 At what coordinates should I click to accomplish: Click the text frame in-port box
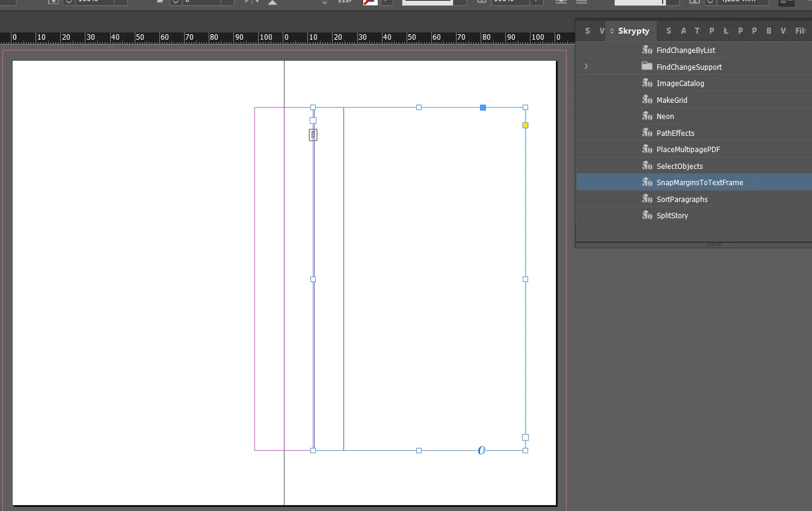(313, 120)
